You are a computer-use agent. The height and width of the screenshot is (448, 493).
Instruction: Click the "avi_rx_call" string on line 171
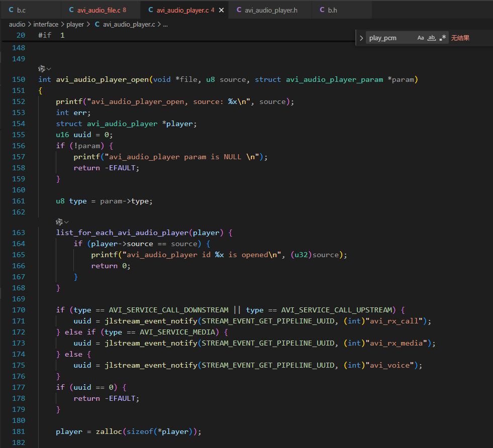(395, 321)
